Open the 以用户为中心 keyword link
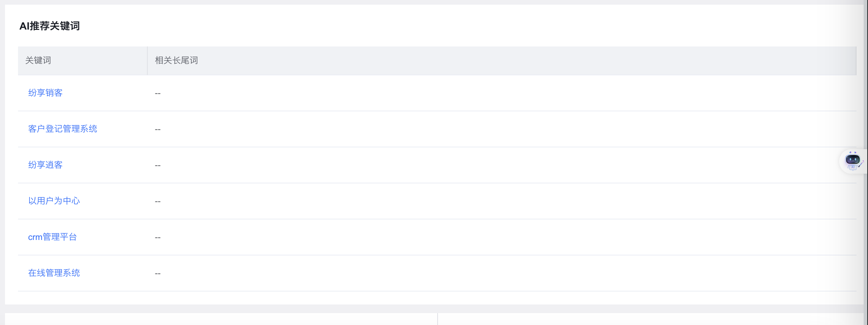The height and width of the screenshot is (325, 868). (x=54, y=201)
